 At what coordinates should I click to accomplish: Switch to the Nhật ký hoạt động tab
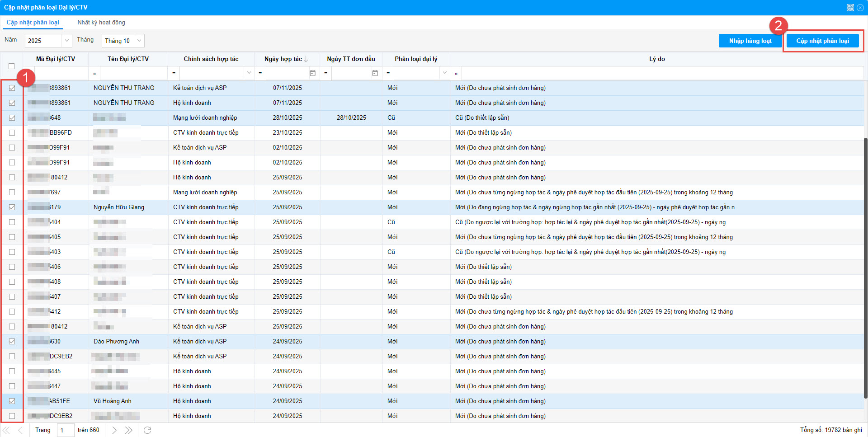click(x=101, y=23)
